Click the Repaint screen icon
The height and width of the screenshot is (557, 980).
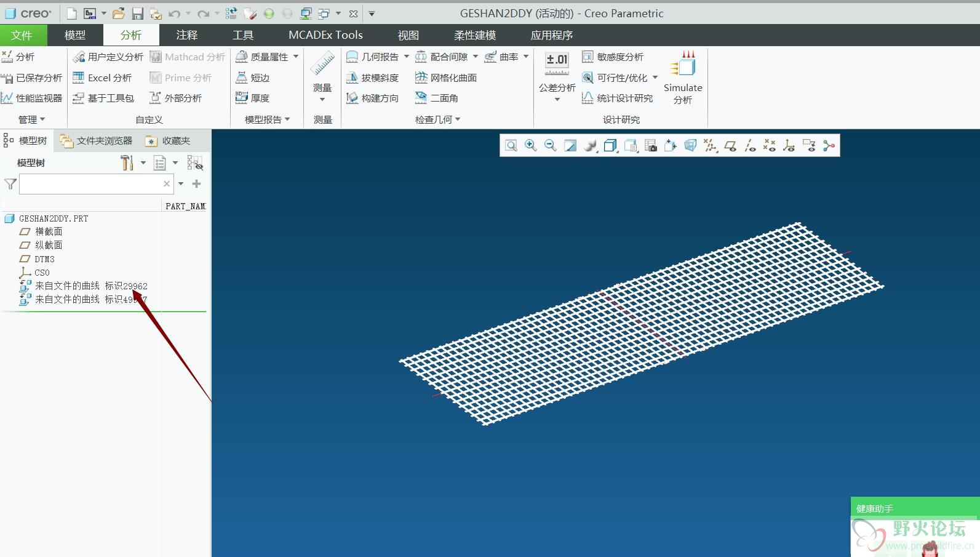[x=570, y=145]
